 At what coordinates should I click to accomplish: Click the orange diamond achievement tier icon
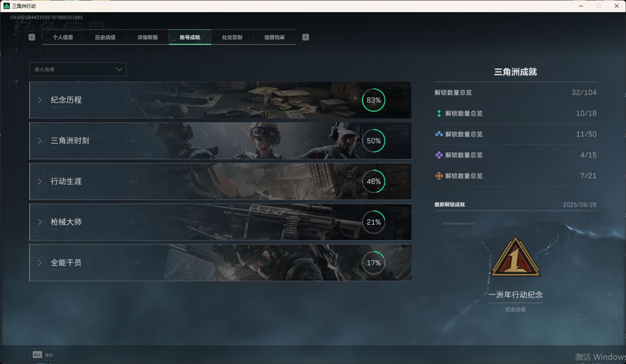tap(439, 176)
